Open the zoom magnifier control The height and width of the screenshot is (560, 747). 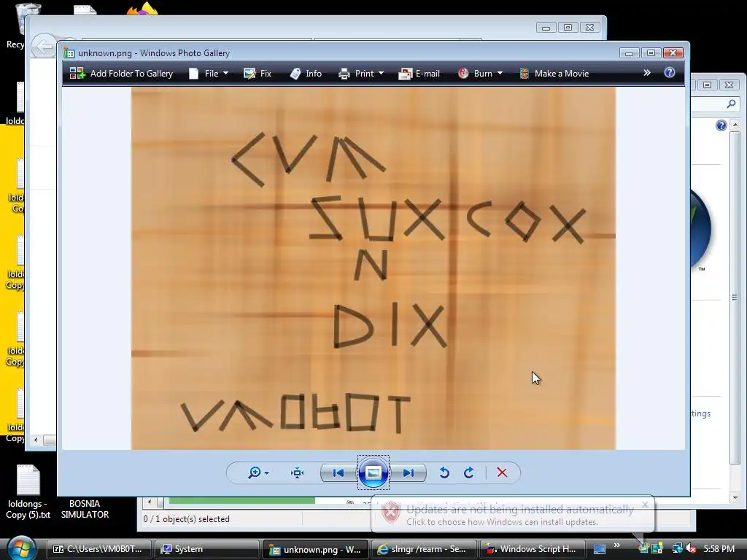(255, 472)
